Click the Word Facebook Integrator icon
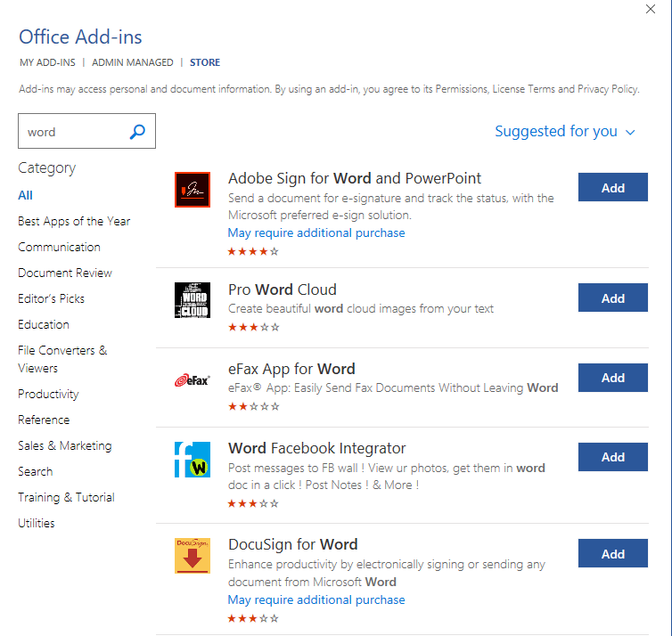This screenshot has height=636, width=672. point(192,460)
